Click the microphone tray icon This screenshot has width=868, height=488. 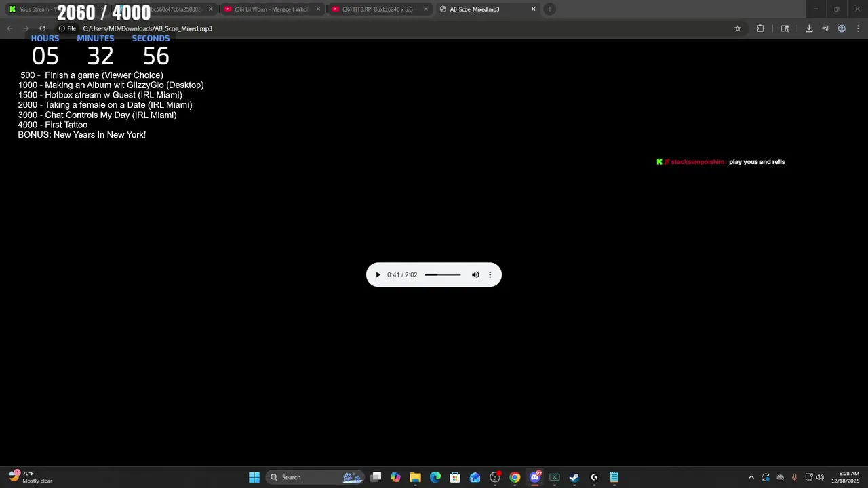click(794, 477)
